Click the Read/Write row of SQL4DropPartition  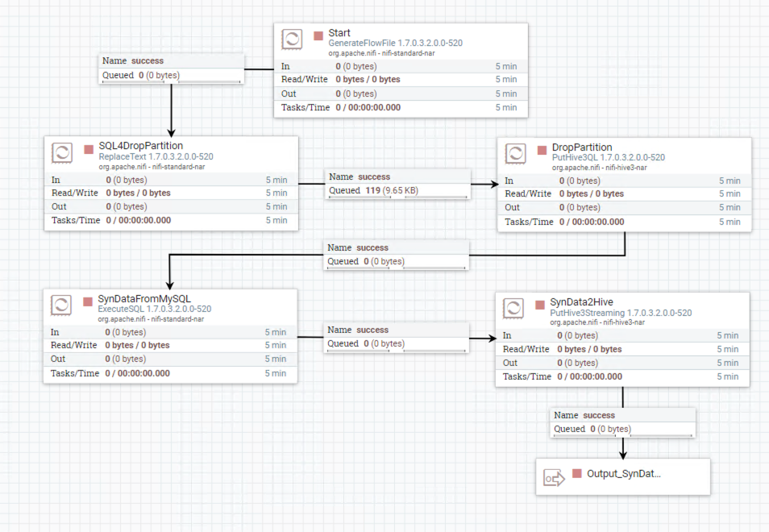171,193
